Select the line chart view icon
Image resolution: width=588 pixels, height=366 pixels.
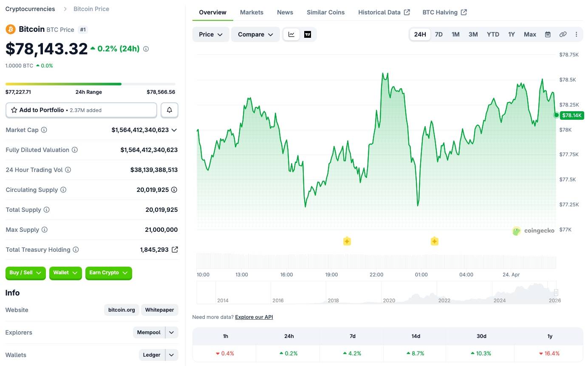[x=291, y=34]
